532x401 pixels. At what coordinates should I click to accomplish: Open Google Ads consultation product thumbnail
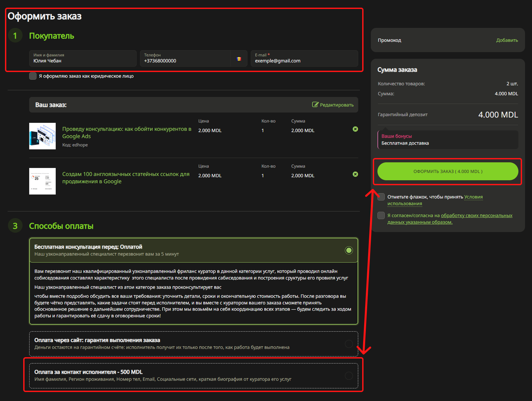coord(42,136)
